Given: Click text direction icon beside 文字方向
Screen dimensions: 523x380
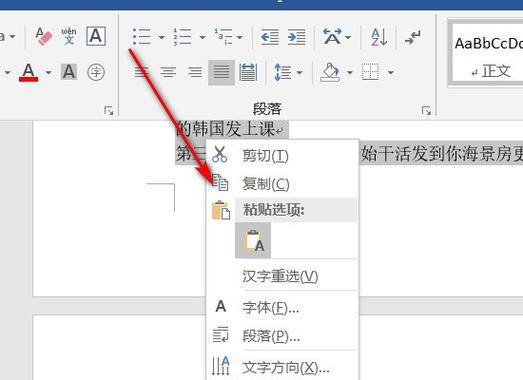Looking at the screenshot, I should (221, 366).
